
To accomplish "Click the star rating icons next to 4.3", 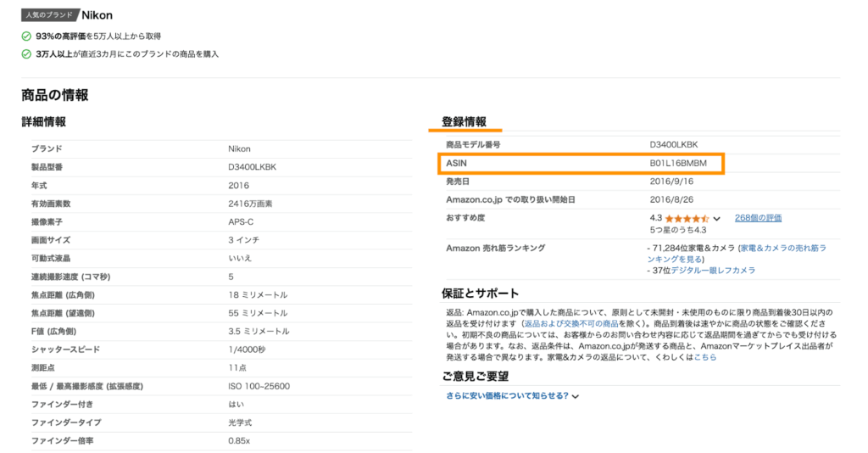I will pos(687,218).
